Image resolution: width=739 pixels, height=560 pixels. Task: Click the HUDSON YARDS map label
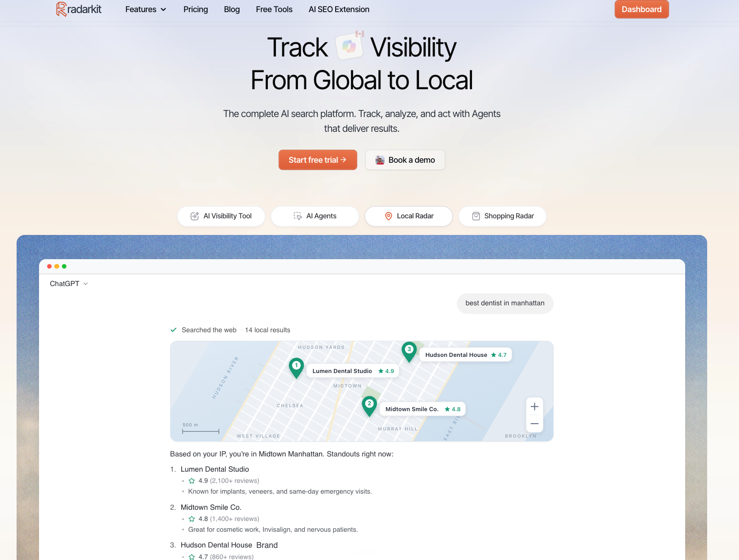pyautogui.click(x=321, y=347)
